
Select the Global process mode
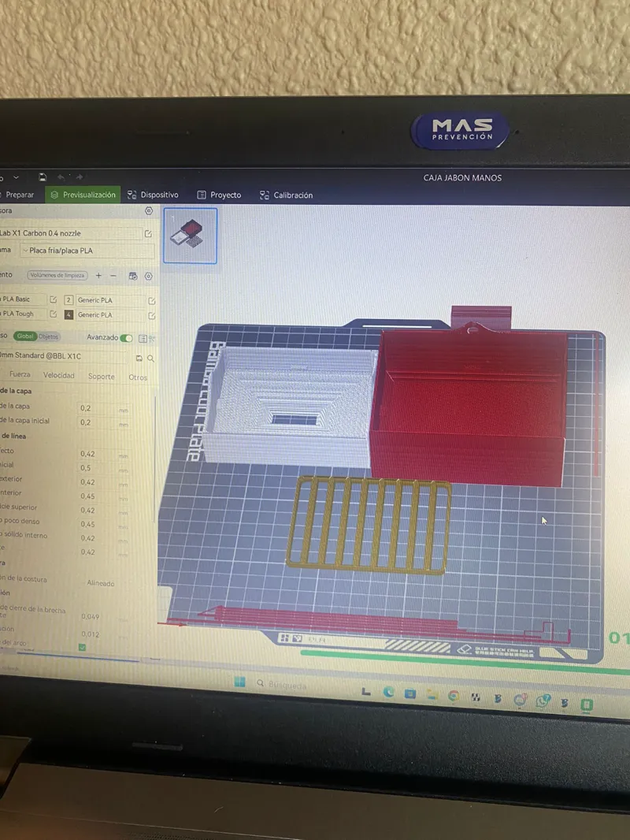(x=24, y=336)
